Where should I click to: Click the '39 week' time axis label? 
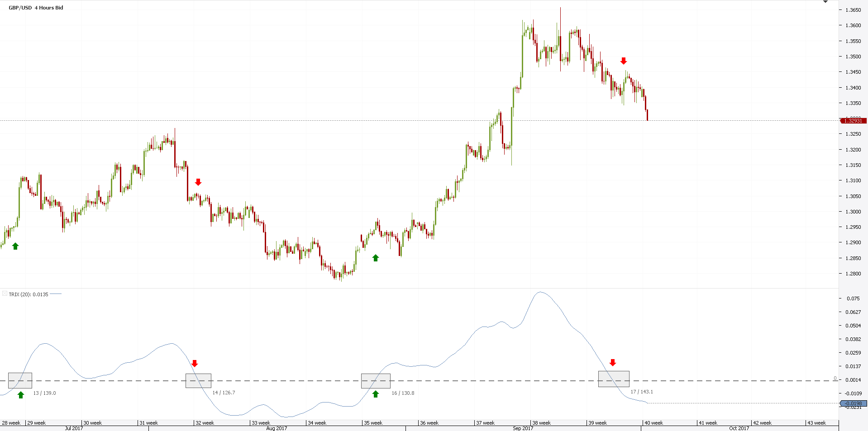click(x=597, y=423)
